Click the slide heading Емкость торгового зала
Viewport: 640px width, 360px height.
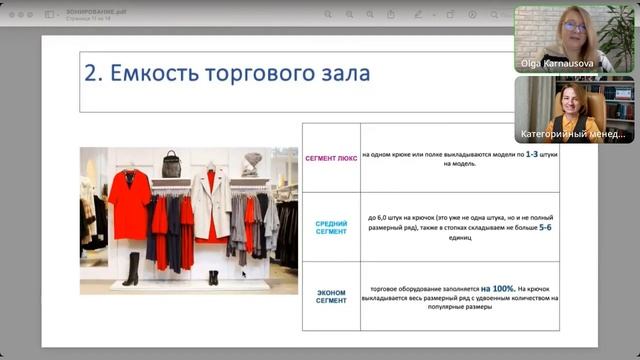(227, 73)
